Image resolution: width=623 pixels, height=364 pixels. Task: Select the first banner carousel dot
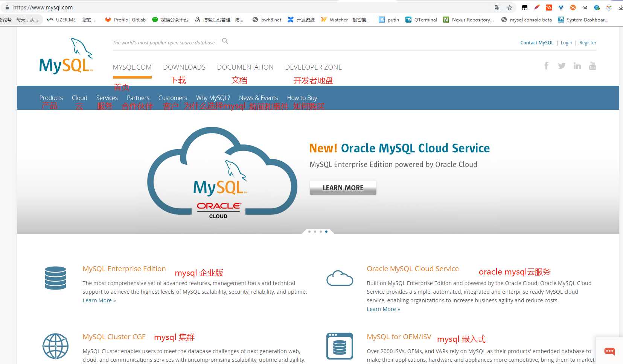click(309, 232)
